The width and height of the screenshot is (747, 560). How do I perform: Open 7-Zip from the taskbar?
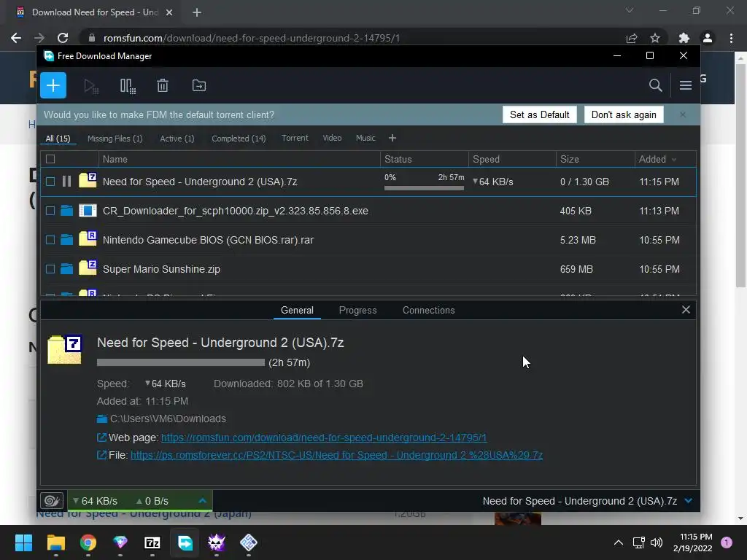pos(152,542)
